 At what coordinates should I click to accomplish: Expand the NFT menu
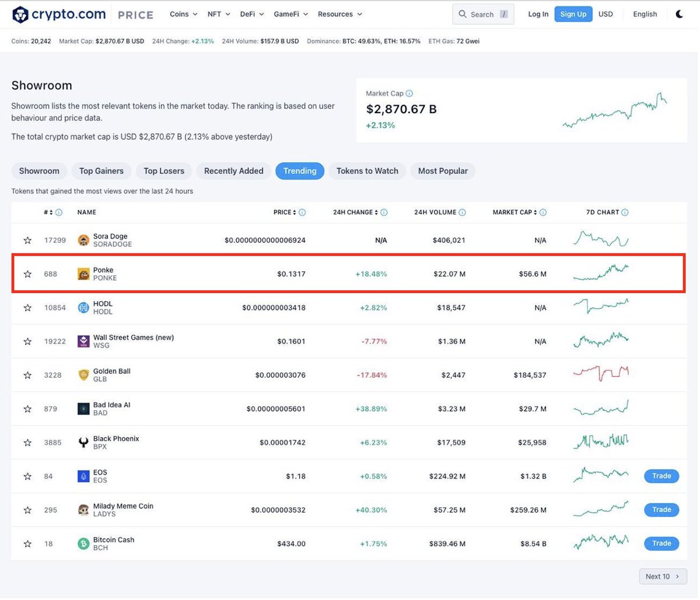pos(219,14)
